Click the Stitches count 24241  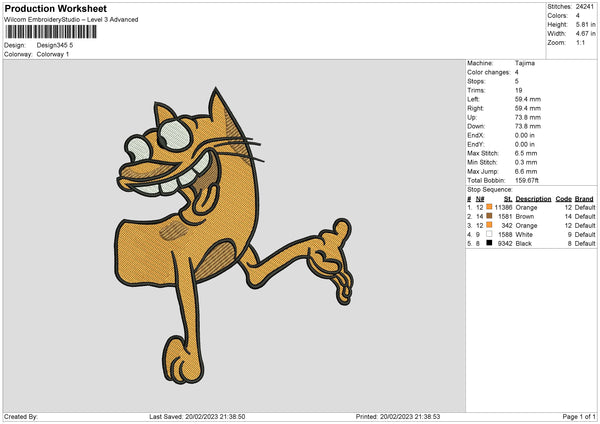coord(585,7)
